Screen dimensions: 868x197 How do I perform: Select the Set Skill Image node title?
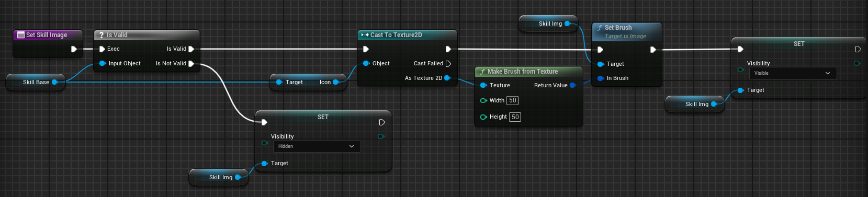pos(47,35)
